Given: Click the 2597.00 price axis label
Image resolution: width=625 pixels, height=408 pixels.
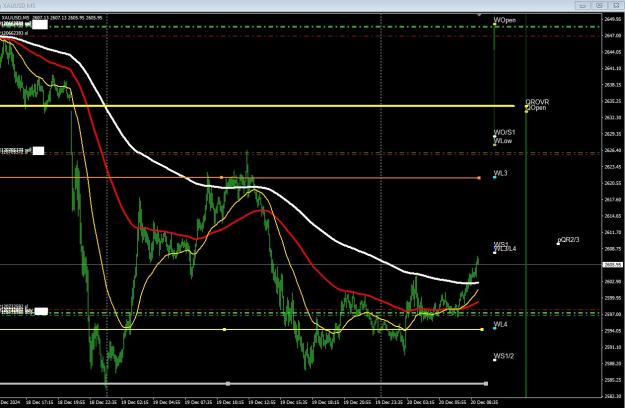Looking at the screenshot, I should pos(613,314).
